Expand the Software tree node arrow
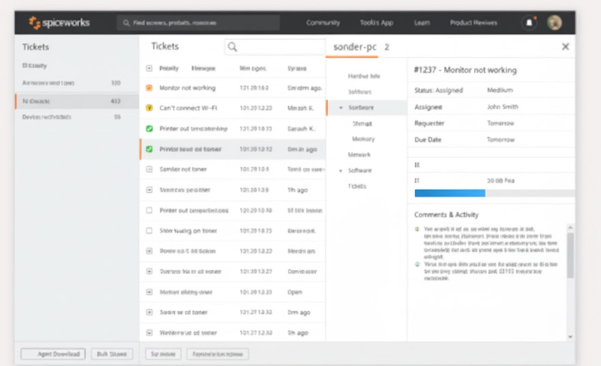Image resolution: width=601 pixels, height=366 pixels. tap(341, 171)
